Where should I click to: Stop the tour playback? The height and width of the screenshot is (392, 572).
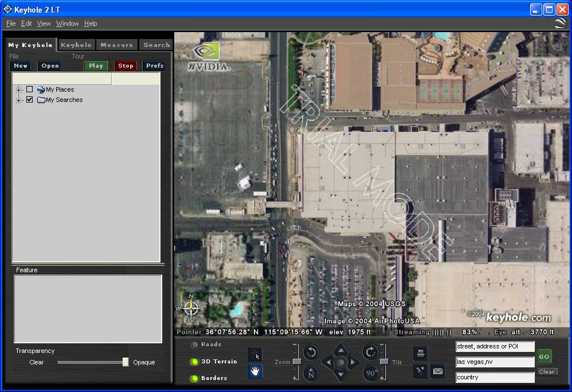coord(126,66)
